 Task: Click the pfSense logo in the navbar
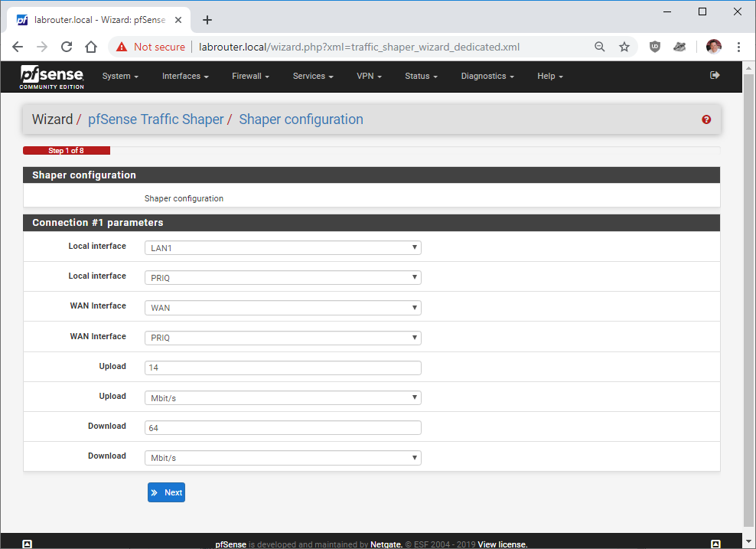[x=51, y=77]
